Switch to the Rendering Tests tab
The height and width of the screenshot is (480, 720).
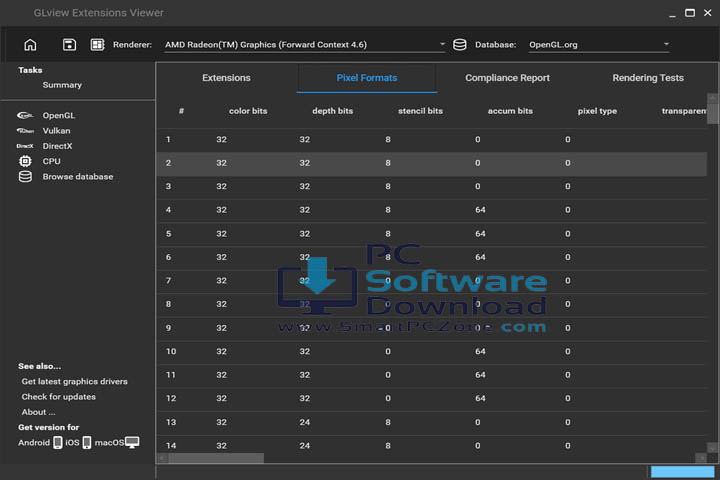648,78
